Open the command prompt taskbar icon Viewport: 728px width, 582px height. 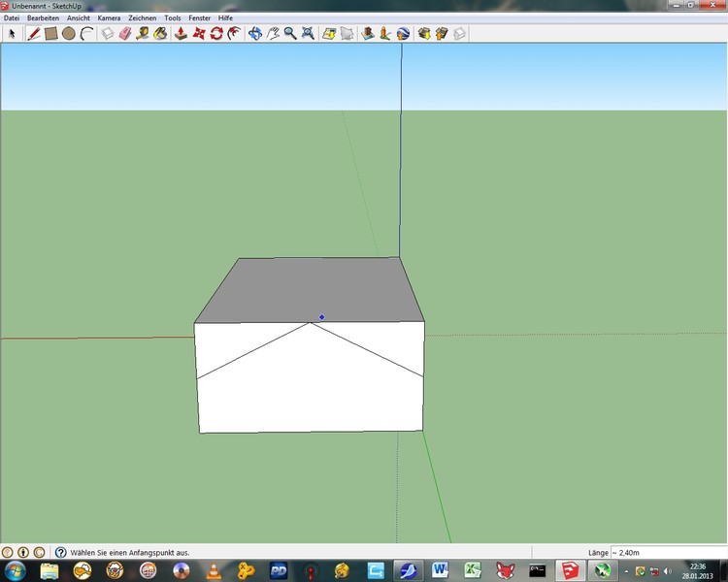(538, 570)
